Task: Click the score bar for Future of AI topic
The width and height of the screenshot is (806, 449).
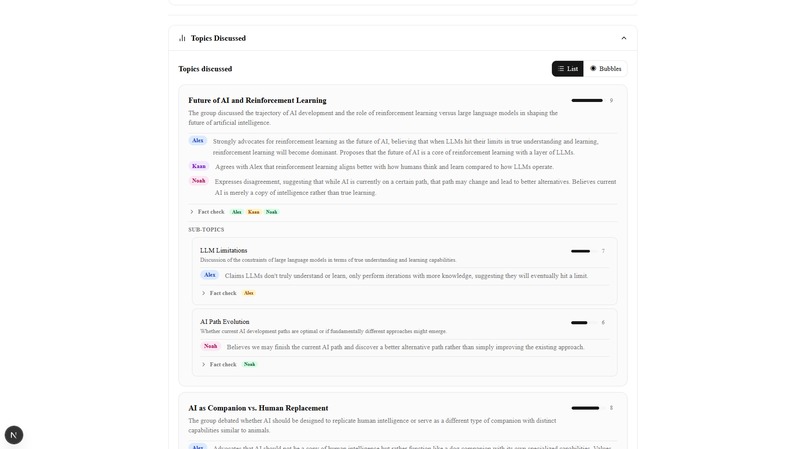Action: coord(587,100)
